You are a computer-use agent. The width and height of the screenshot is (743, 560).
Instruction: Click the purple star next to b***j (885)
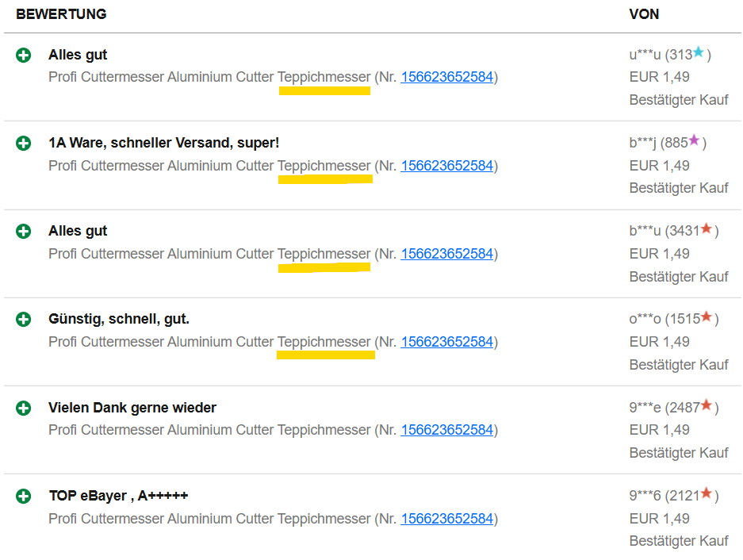click(x=694, y=141)
